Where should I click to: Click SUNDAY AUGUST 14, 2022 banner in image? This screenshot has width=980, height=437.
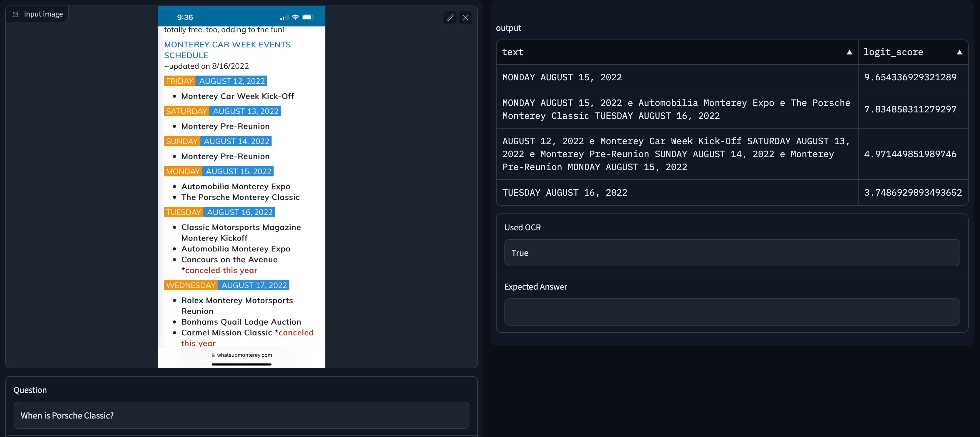tap(218, 141)
